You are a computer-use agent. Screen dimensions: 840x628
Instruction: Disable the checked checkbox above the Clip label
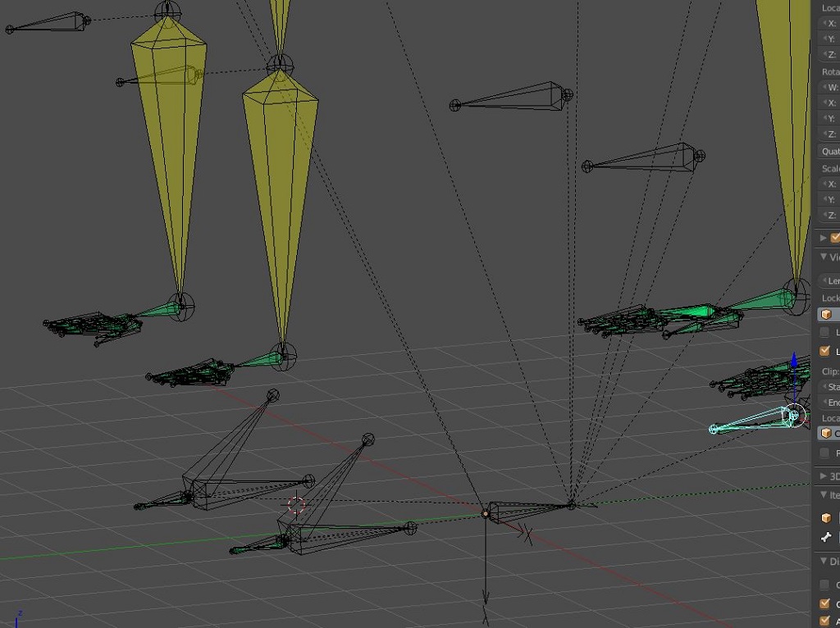coord(825,351)
